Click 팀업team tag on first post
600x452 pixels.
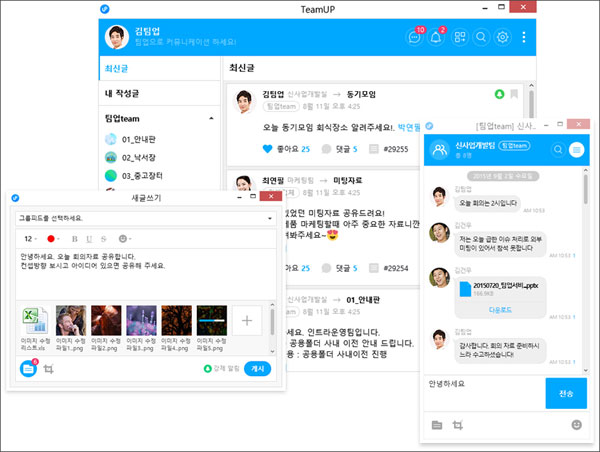coord(281,106)
